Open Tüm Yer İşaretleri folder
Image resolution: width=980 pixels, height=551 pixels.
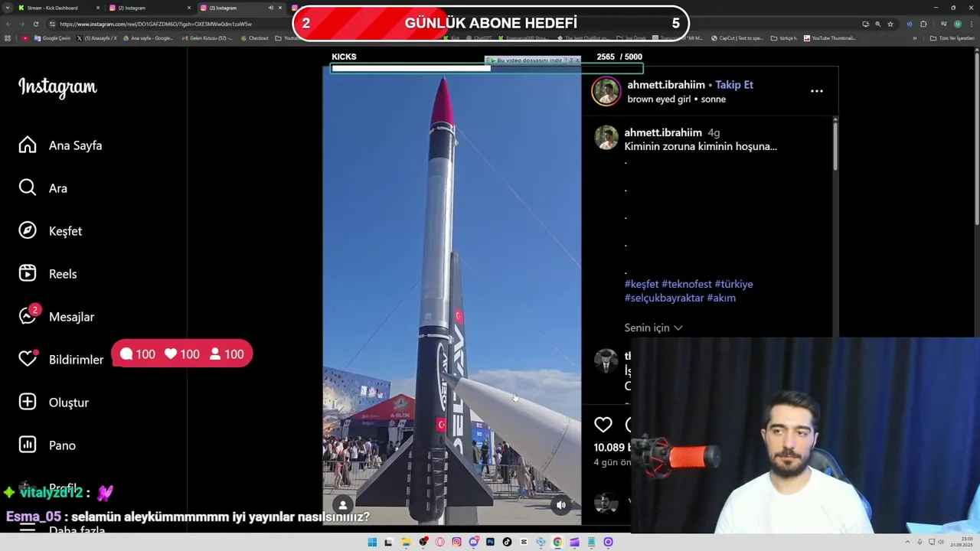pyautogui.click(x=952, y=38)
